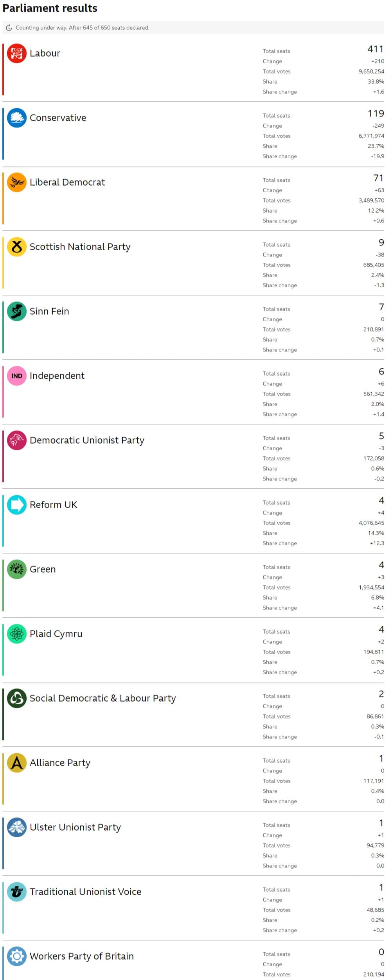Click the Ulster Unionist Party flag icon
The width and height of the screenshot is (392, 980).
point(17,827)
